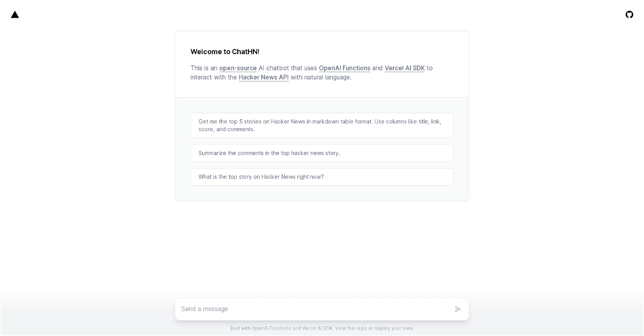Click the footer OpenAI Functions link
644x336 pixels.
point(271,328)
